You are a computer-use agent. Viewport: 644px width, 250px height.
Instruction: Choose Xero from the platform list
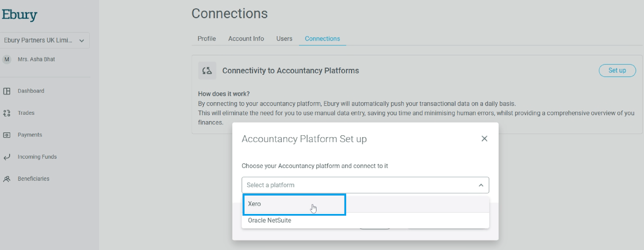click(x=365, y=204)
